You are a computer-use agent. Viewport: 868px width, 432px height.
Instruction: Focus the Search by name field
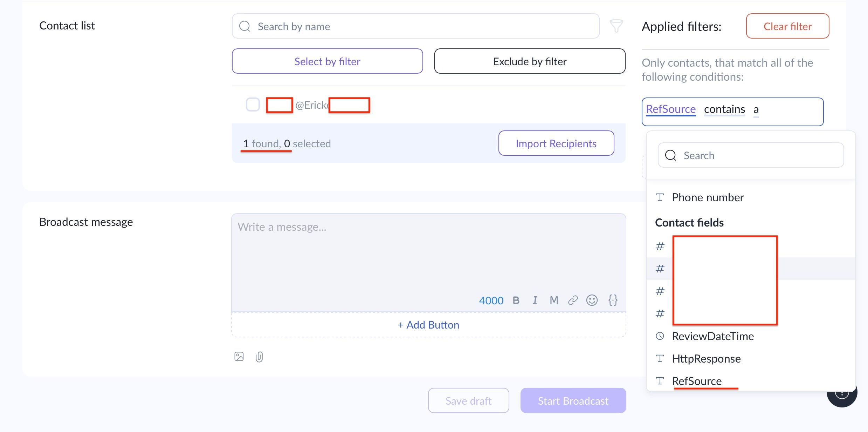click(x=420, y=26)
